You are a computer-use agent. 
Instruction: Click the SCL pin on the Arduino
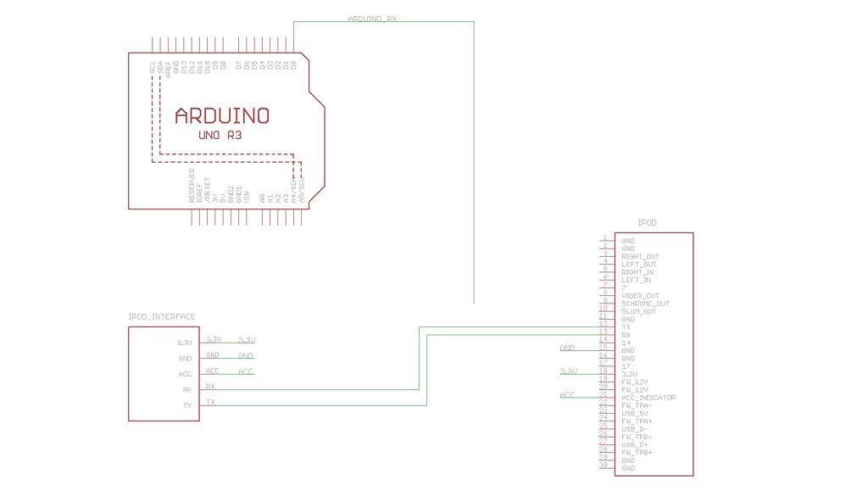152,68
